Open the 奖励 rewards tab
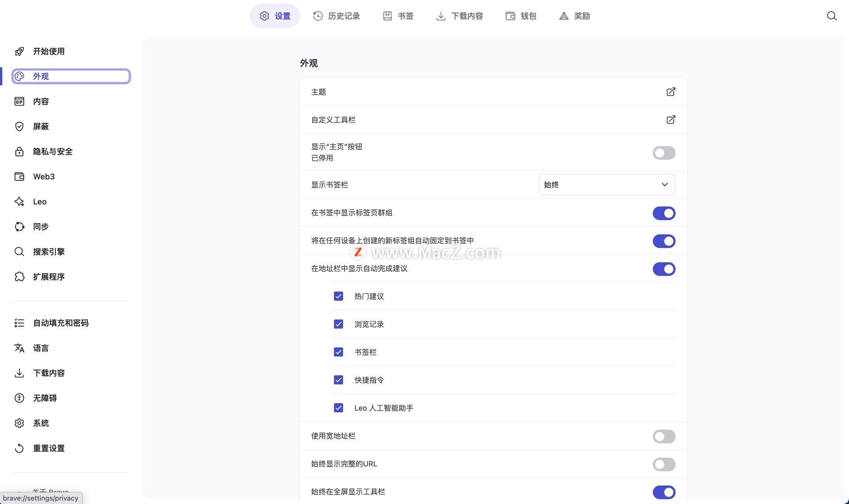This screenshot has width=849, height=504. point(574,16)
